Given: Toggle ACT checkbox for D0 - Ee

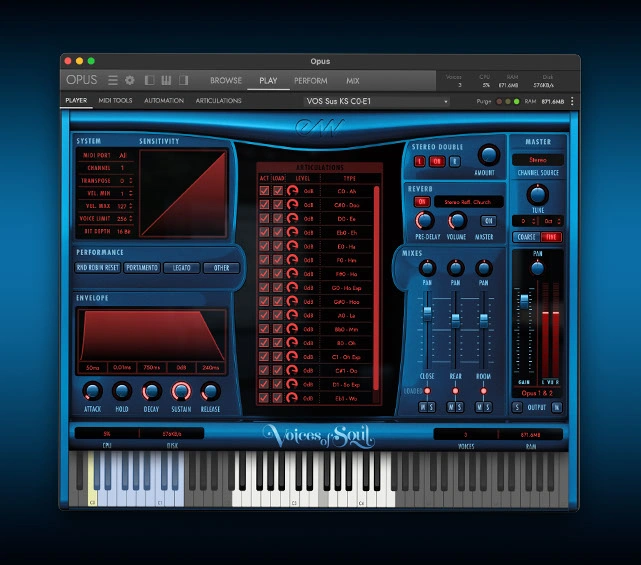Looking at the screenshot, I should 264,218.
